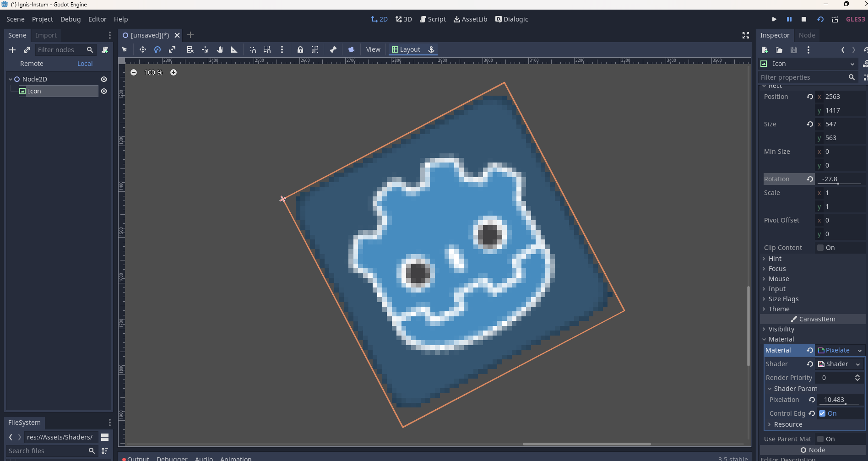Stop the running scene
The image size is (868, 461).
coord(804,19)
